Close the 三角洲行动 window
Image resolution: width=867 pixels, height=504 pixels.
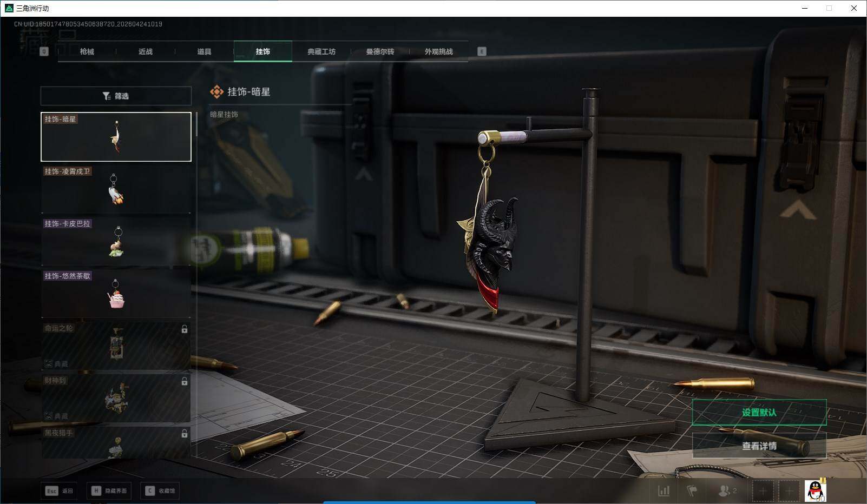click(x=854, y=8)
